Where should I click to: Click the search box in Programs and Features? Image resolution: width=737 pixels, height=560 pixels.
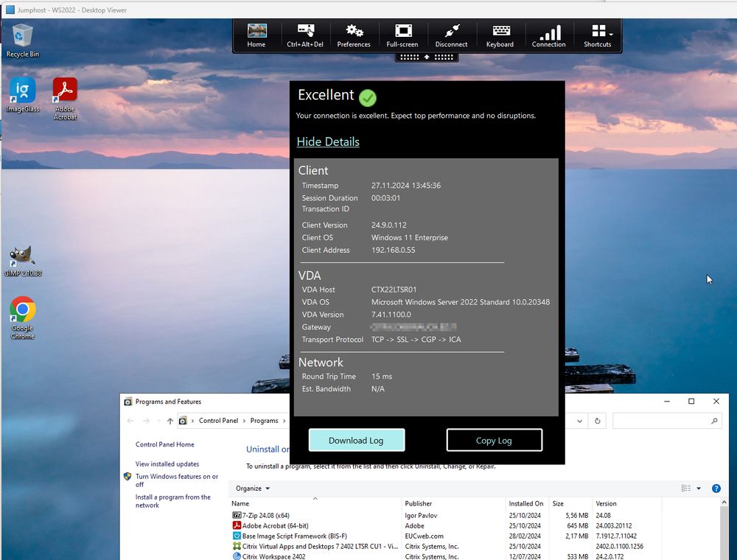point(668,421)
